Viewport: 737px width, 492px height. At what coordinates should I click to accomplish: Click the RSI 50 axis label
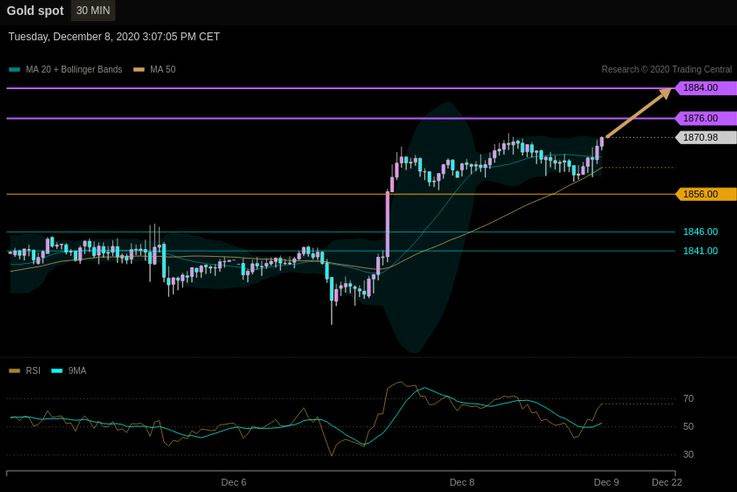(688, 426)
